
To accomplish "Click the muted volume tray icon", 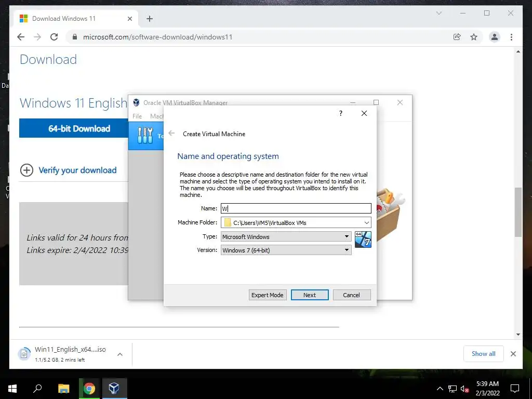I will pos(464,389).
